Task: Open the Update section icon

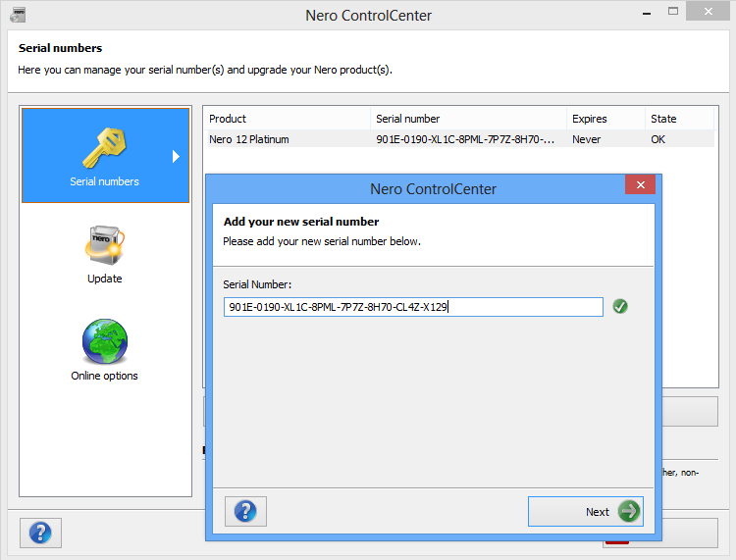Action: tap(105, 245)
